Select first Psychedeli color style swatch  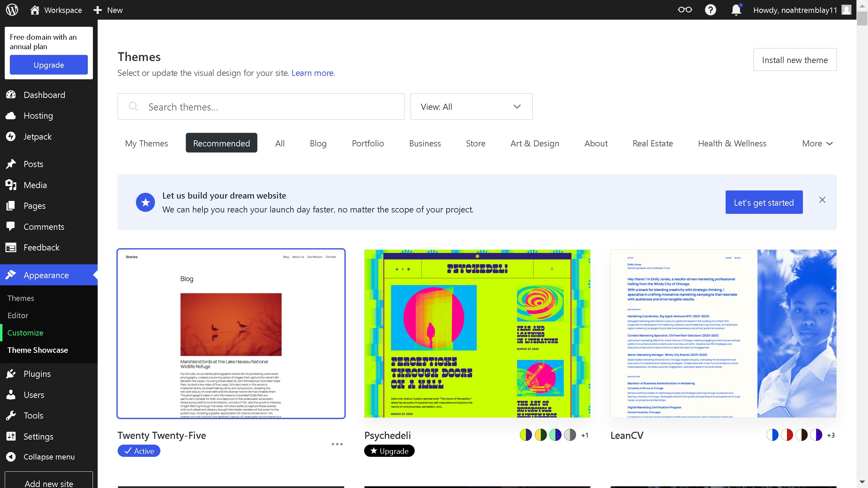pyautogui.click(x=526, y=435)
